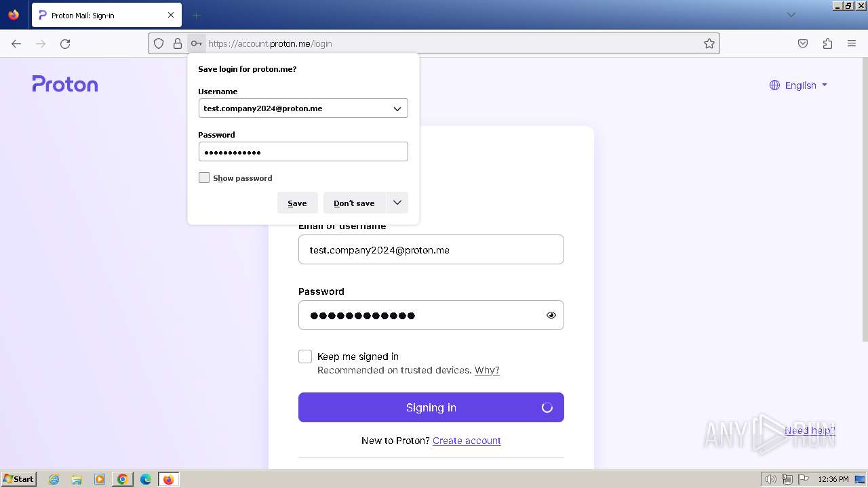868x488 pixels.
Task: Click the site security padlock icon
Action: [178, 43]
